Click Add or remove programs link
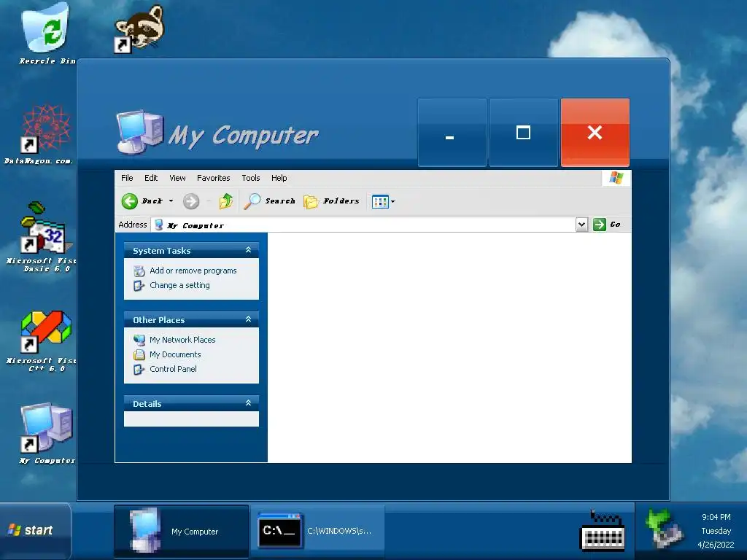Image resolution: width=747 pixels, height=560 pixels. pyautogui.click(x=193, y=271)
